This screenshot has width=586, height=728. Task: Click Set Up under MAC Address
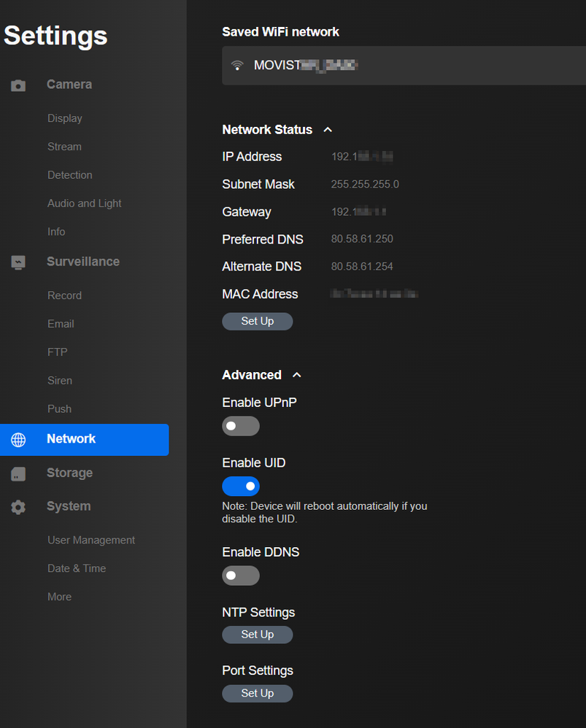click(257, 321)
